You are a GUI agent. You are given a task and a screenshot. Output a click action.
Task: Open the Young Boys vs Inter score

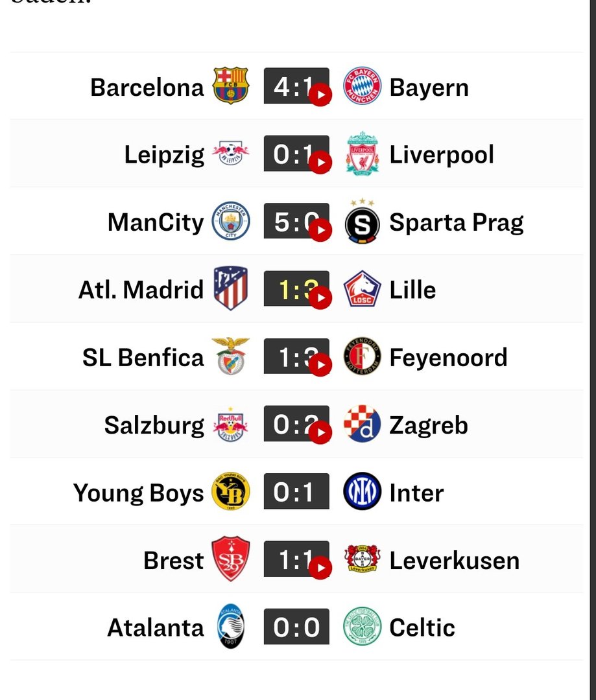pos(296,492)
